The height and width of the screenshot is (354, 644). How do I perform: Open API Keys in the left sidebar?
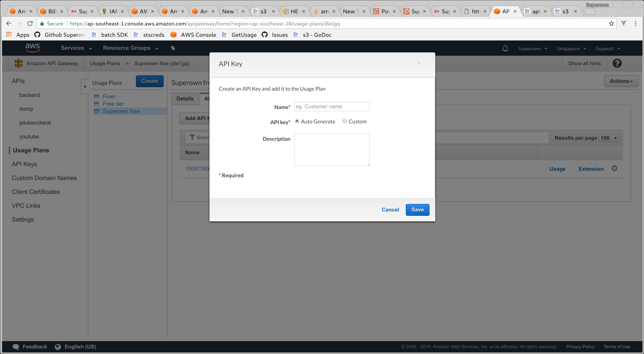coord(24,164)
